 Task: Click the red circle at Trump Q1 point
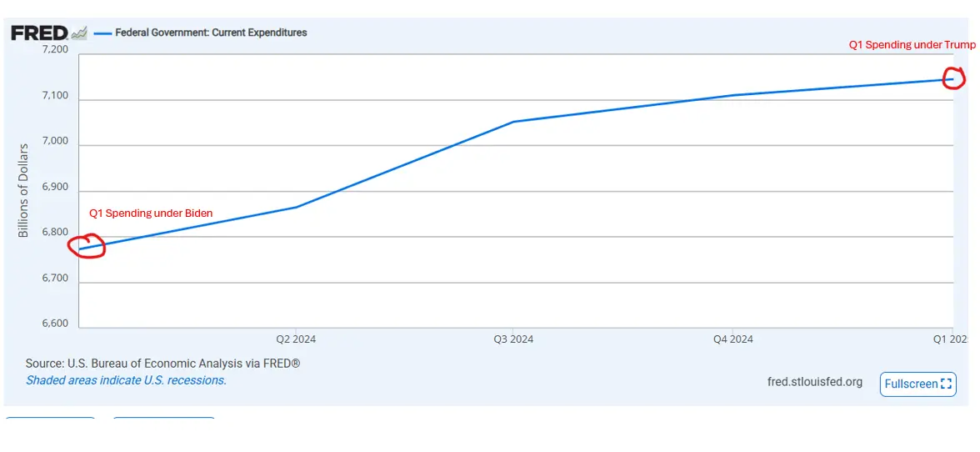[x=954, y=78]
